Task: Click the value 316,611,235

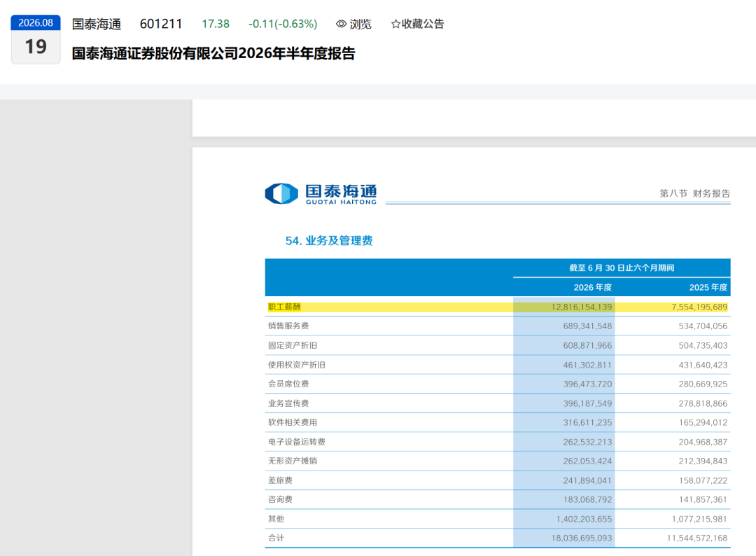Action: [587, 422]
